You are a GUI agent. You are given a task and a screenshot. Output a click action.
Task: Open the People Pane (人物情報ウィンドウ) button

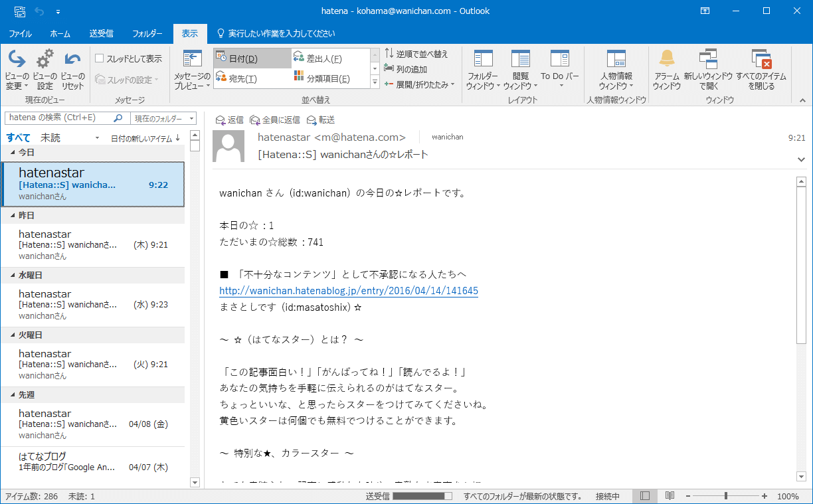pyautogui.click(x=616, y=70)
